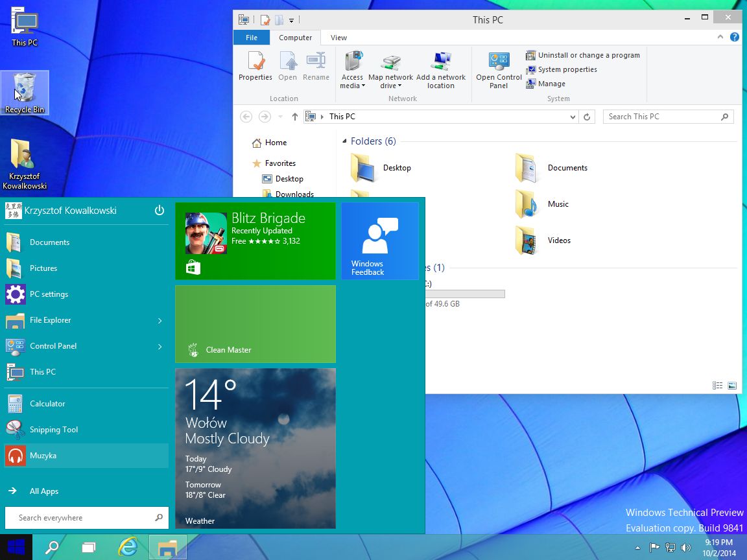Launch Calculator from Start menu
747x560 pixels.
86,404
